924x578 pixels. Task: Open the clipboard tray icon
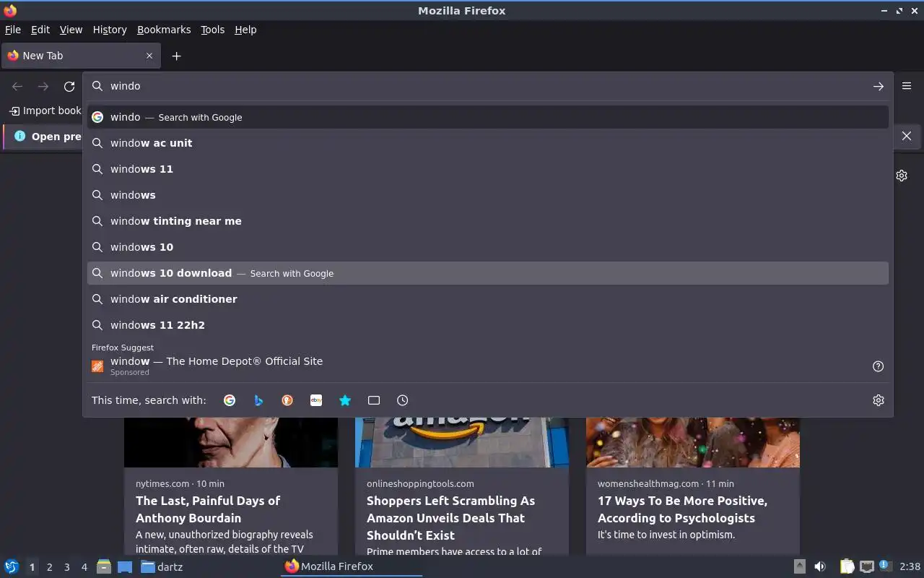[x=847, y=566]
